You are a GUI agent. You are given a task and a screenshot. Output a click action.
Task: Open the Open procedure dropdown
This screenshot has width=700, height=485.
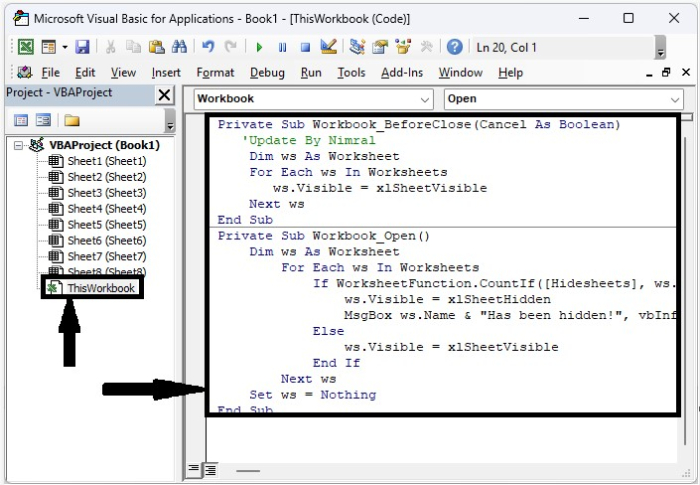(x=563, y=99)
